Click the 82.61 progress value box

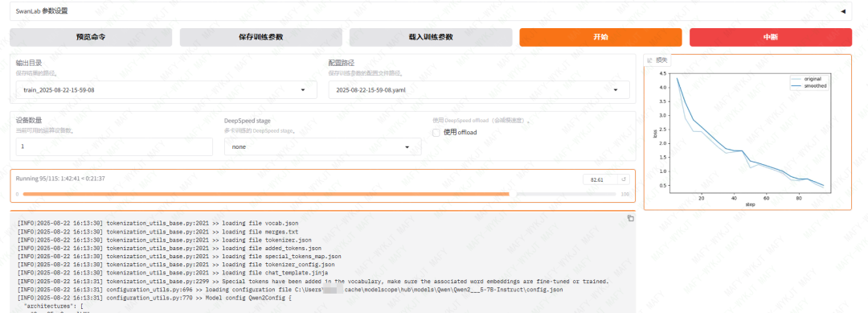tap(600, 179)
